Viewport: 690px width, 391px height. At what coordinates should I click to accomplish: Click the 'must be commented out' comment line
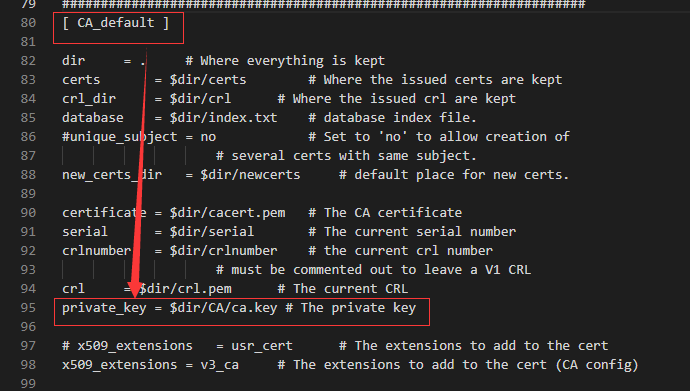point(373,270)
